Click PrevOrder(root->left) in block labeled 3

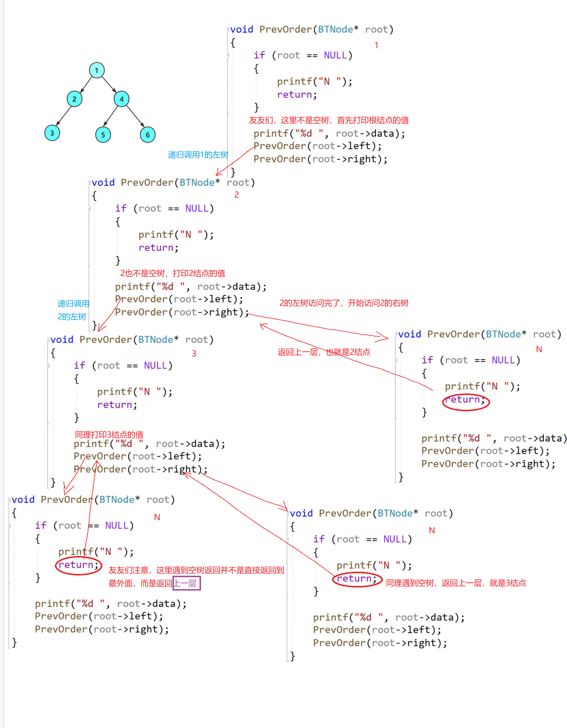[138, 456]
